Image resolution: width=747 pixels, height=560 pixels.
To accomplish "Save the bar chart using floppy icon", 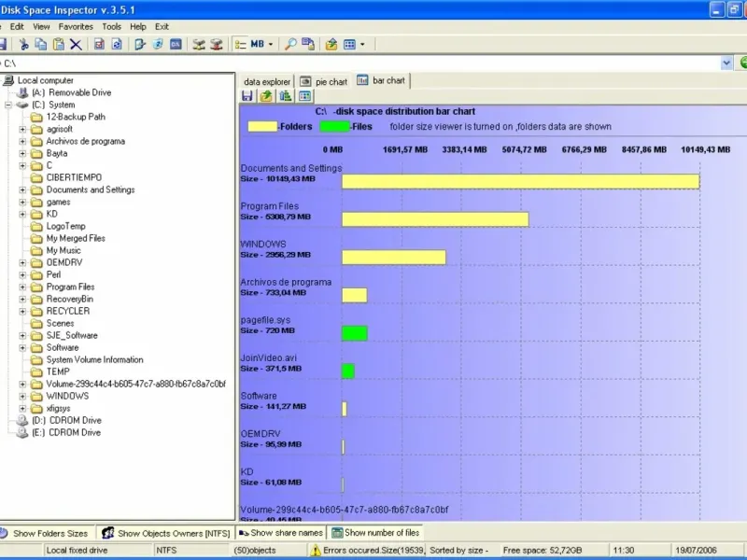I will 247,96.
